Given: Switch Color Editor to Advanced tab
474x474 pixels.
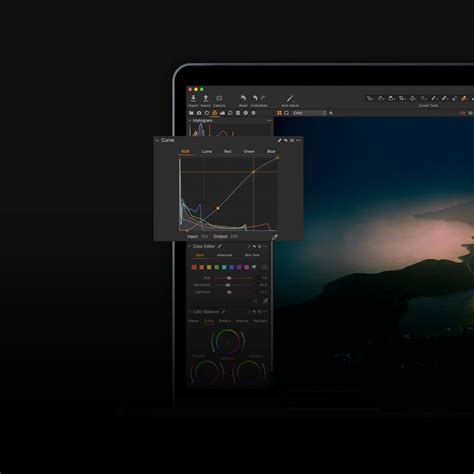Looking at the screenshot, I should point(224,255).
